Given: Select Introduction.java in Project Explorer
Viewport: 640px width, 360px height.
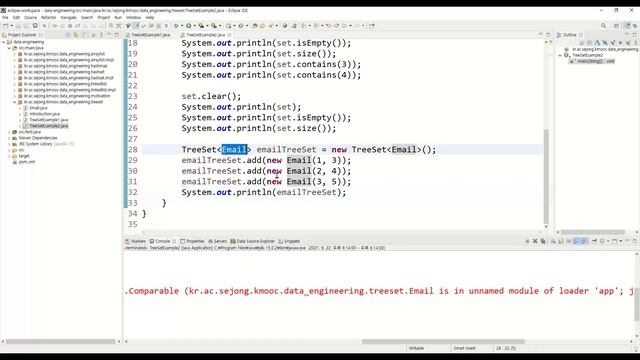Looking at the screenshot, I should click(x=44, y=114).
